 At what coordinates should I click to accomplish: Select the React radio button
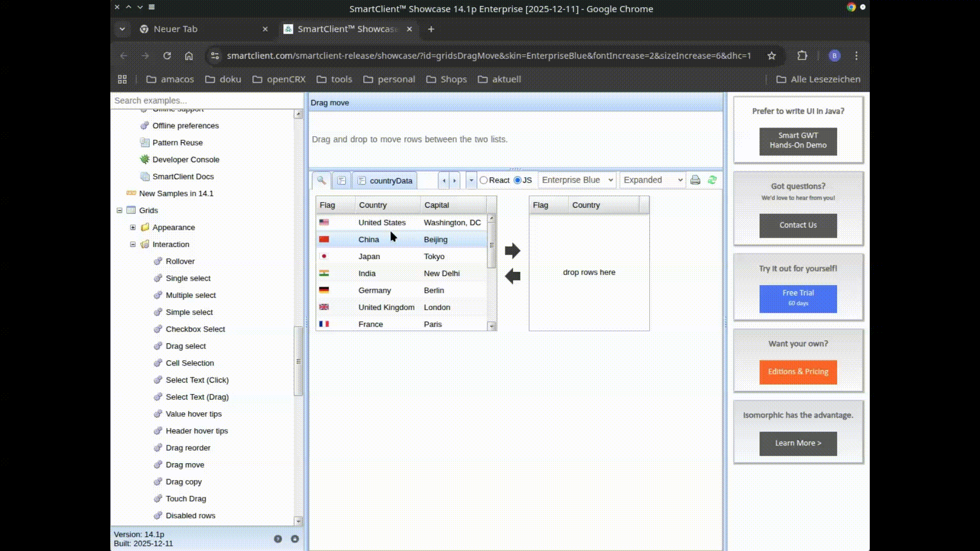(483, 180)
